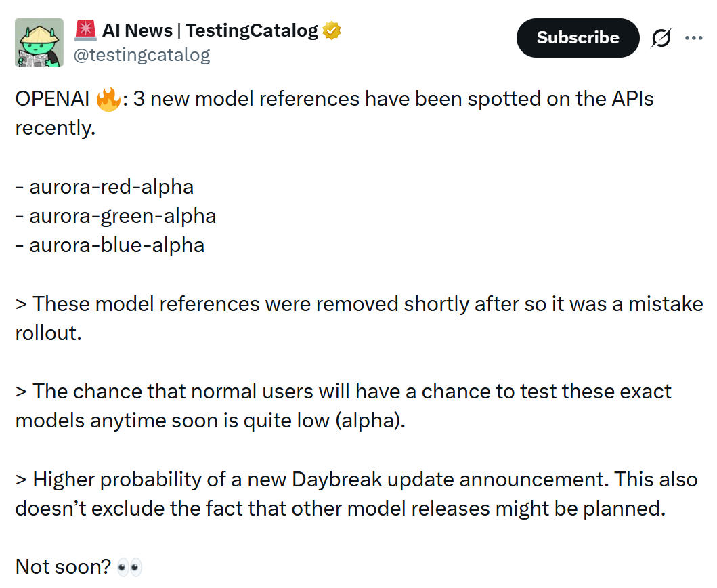Click the 'mistake rollout' sentence

click(x=359, y=318)
